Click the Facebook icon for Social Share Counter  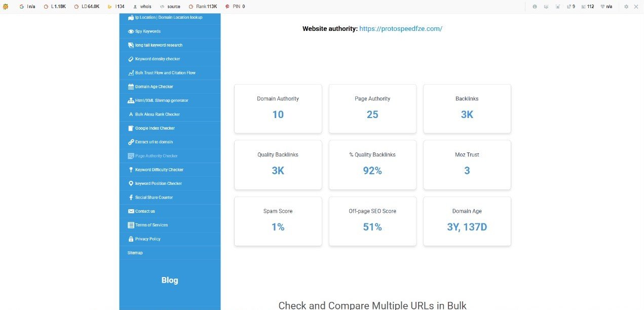click(131, 198)
